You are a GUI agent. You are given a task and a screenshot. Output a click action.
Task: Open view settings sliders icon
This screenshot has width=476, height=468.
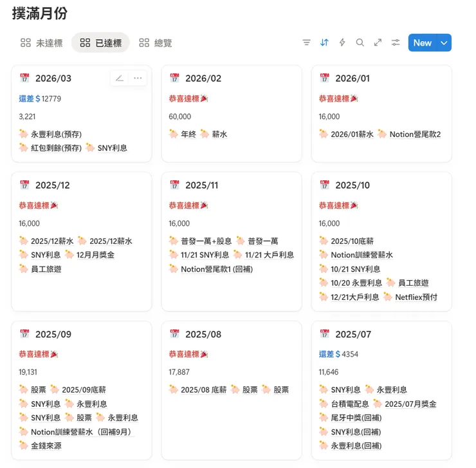(x=396, y=42)
